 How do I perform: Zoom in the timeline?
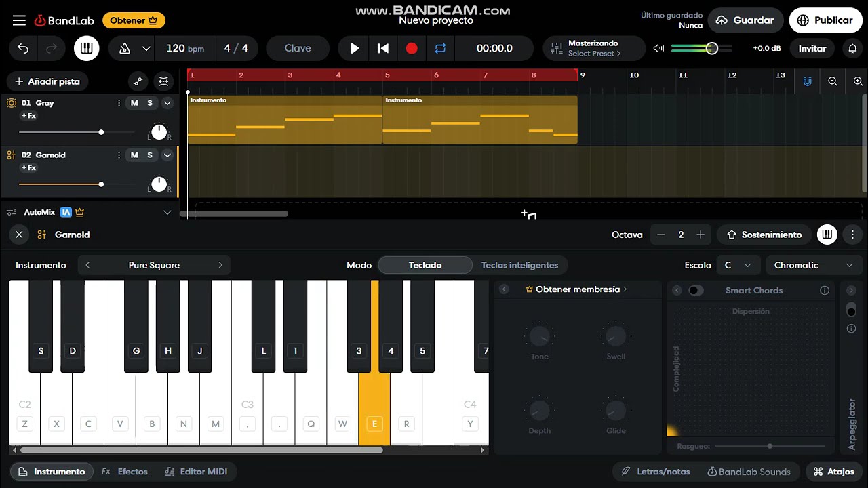(x=858, y=81)
